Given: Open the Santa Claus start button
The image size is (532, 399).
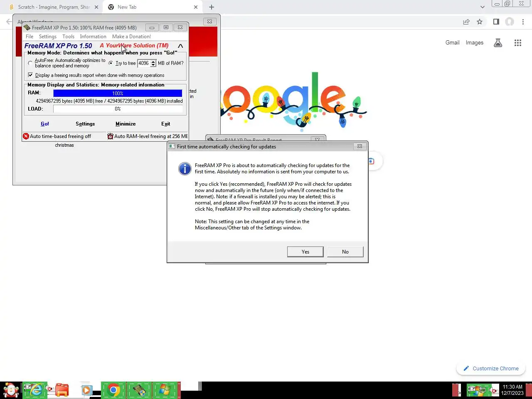Looking at the screenshot, I should click(x=11, y=390).
